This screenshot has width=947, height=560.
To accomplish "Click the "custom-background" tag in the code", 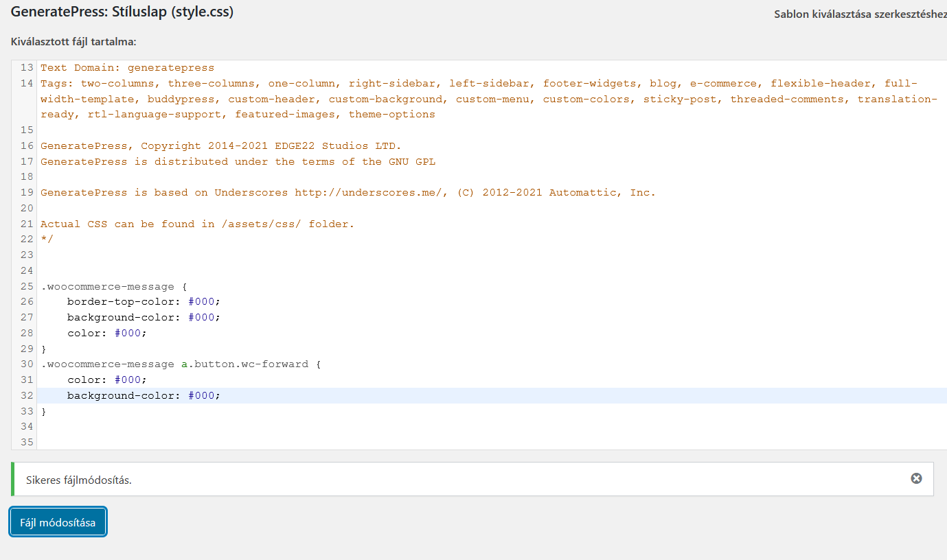I will [x=386, y=99].
